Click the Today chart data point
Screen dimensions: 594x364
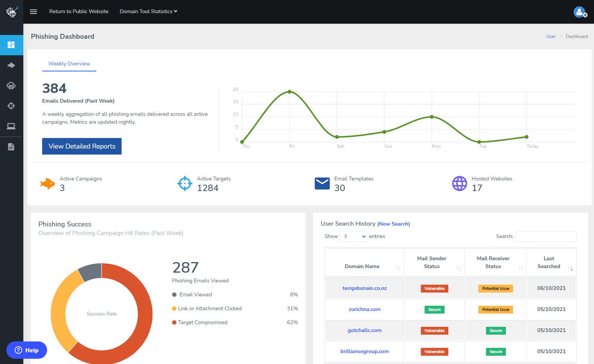tap(527, 137)
